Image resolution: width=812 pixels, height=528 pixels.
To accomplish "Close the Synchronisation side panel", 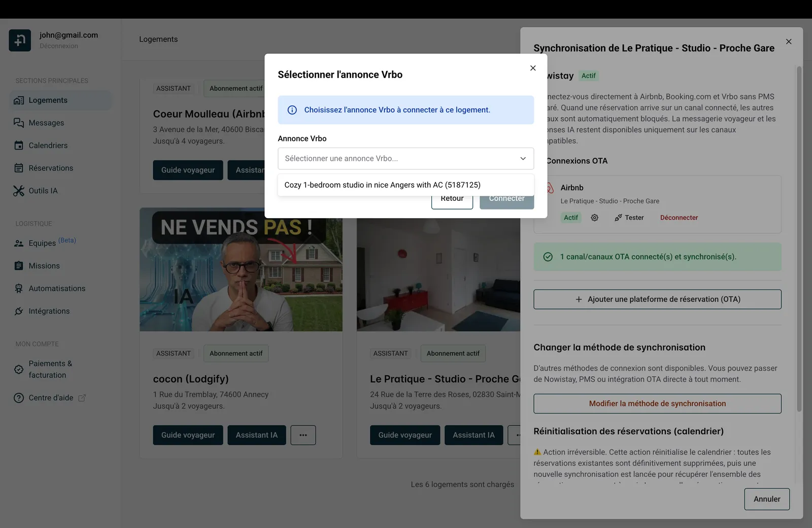I will pos(789,42).
